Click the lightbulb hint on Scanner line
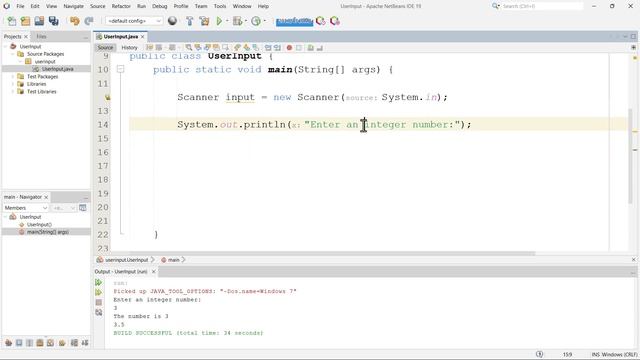Screen dimensions: 640x360 (x=107, y=97)
